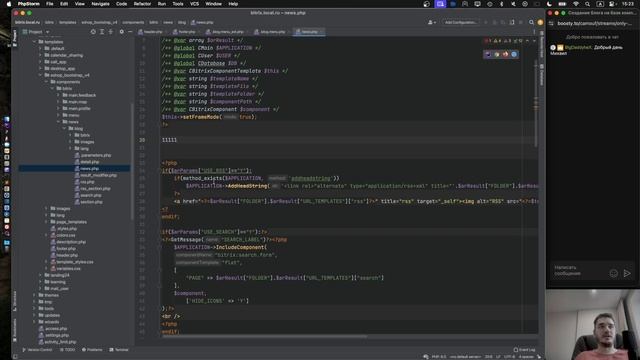Image resolution: width=640 pixels, height=360 pixels.
Task: Expand the .default folder
Action: pos(40,49)
